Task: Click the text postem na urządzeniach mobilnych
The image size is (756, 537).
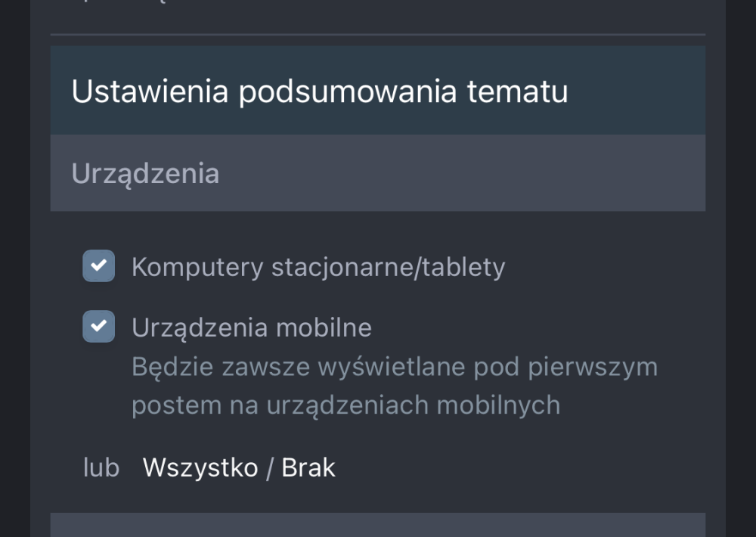Action: pos(345,405)
